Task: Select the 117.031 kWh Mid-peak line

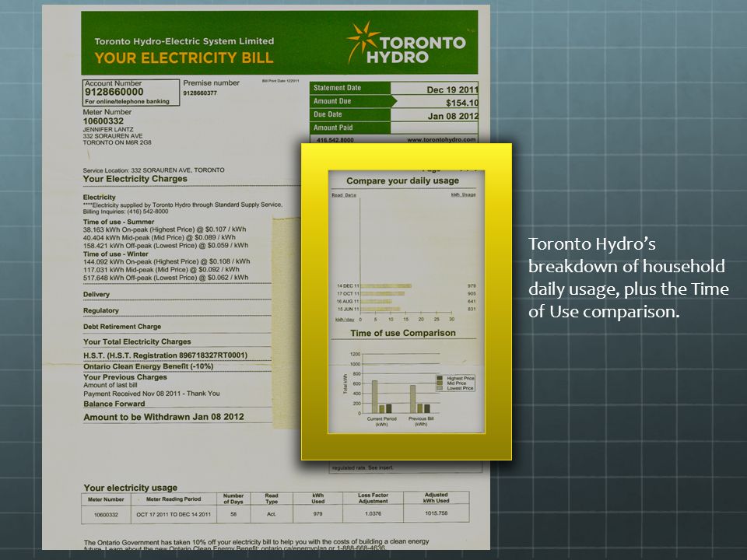Action: click(x=161, y=270)
